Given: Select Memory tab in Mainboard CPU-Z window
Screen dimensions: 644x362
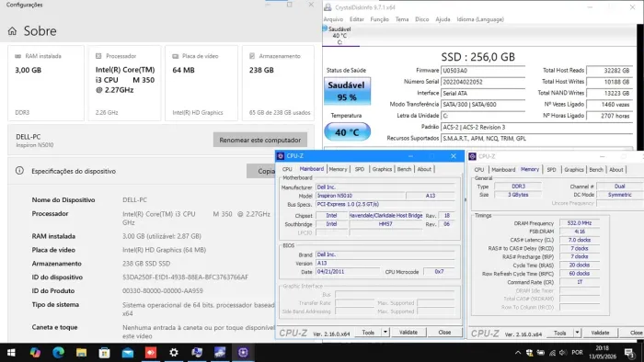Looking at the screenshot, I should pos(338,169).
